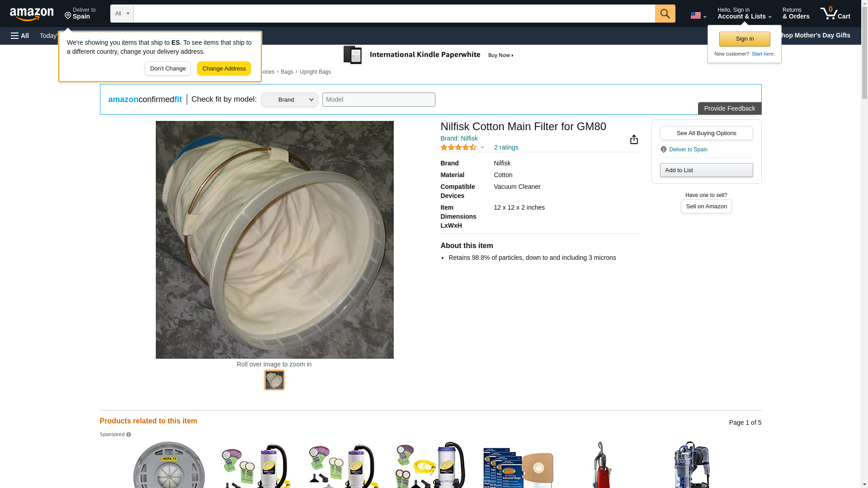Click the Sponsored info icon
The width and height of the screenshot is (868, 488).
tap(129, 435)
